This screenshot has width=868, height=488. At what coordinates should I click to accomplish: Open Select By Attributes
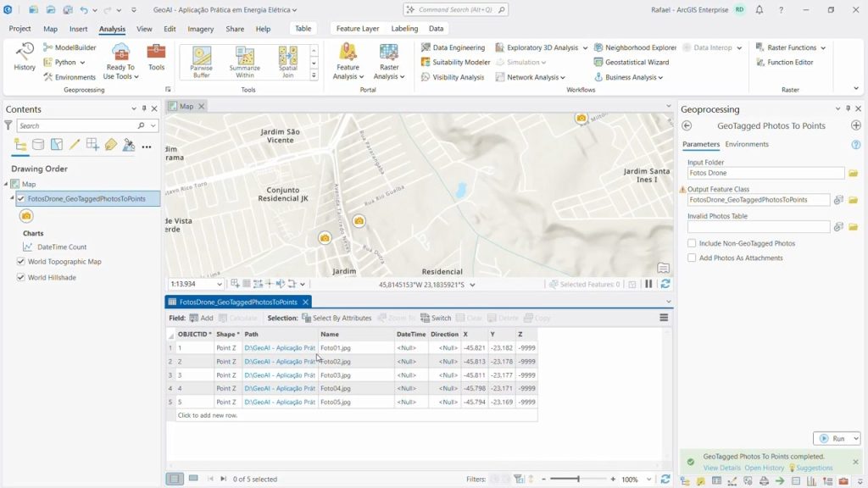tap(337, 319)
